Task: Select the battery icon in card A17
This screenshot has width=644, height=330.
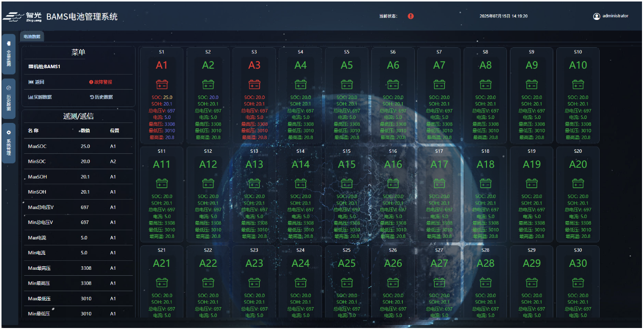Action: pyautogui.click(x=439, y=184)
